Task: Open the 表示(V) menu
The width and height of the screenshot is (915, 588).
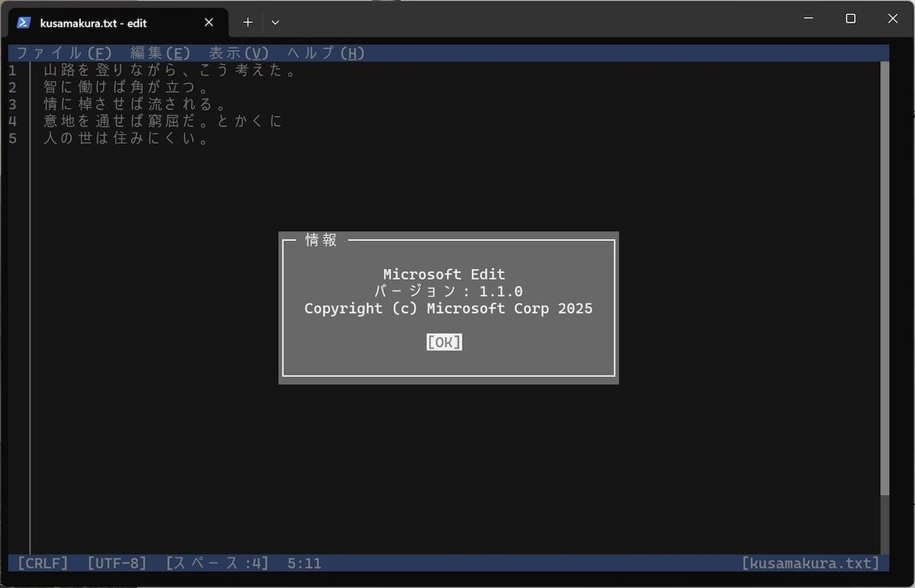Action: (x=239, y=53)
